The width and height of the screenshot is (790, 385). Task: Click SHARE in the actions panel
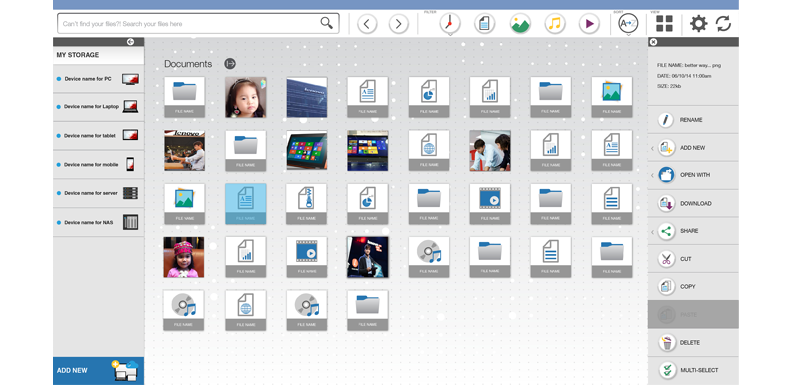693,231
